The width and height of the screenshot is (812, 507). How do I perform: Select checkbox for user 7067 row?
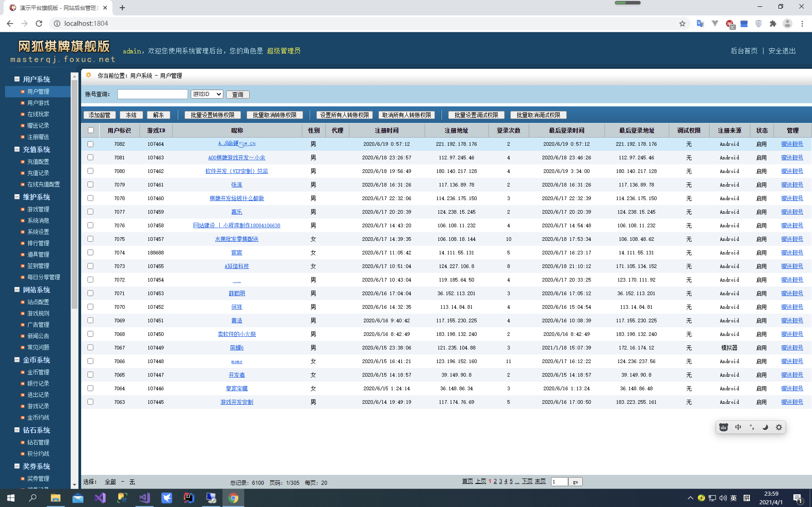pos(90,347)
